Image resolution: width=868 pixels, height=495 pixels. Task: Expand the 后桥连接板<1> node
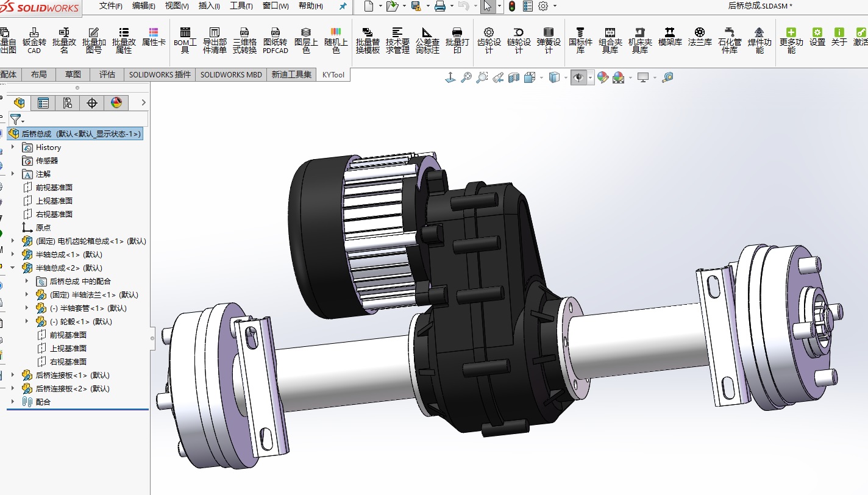click(x=13, y=375)
